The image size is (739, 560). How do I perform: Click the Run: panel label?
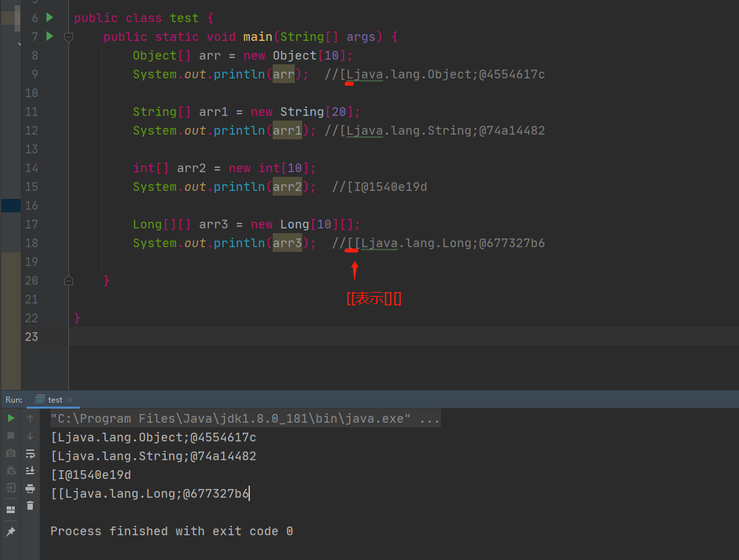13,400
